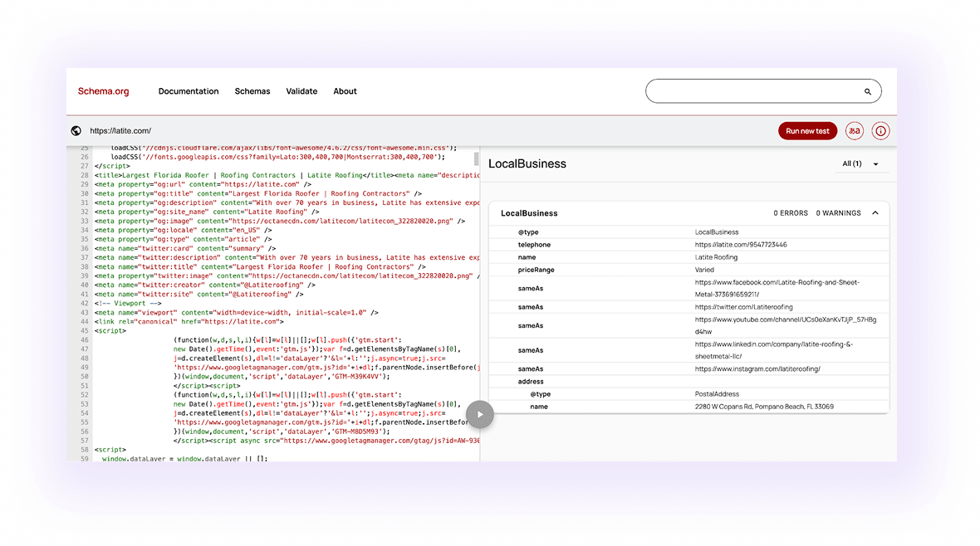Open the About menu item

click(345, 91)
